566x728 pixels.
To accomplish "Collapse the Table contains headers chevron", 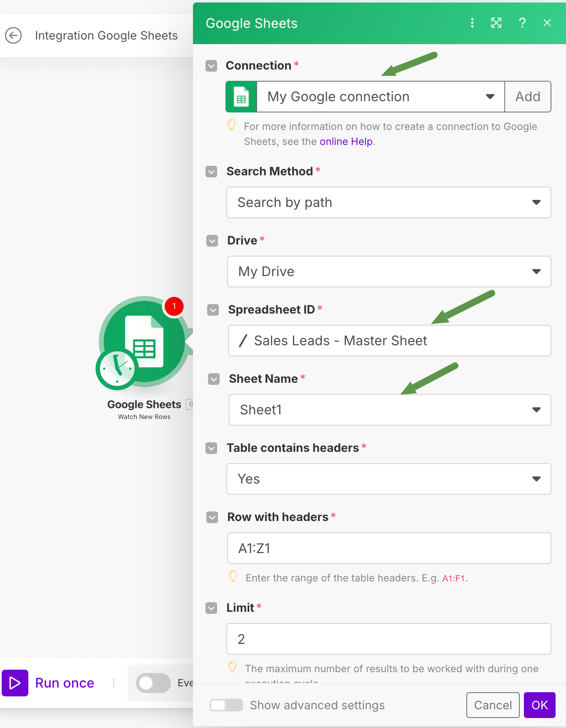I will (212, 448).
